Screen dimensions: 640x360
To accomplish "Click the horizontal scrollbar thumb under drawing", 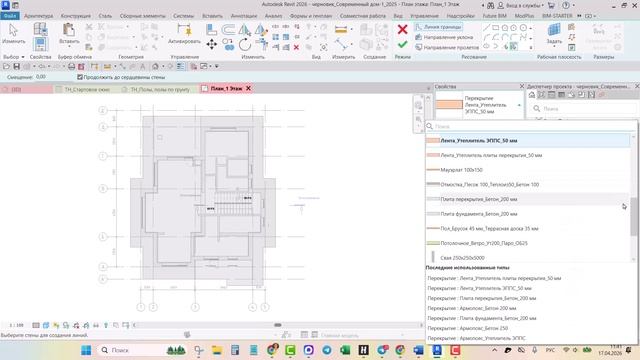I will pyautogui.click(x=278, y=325).
